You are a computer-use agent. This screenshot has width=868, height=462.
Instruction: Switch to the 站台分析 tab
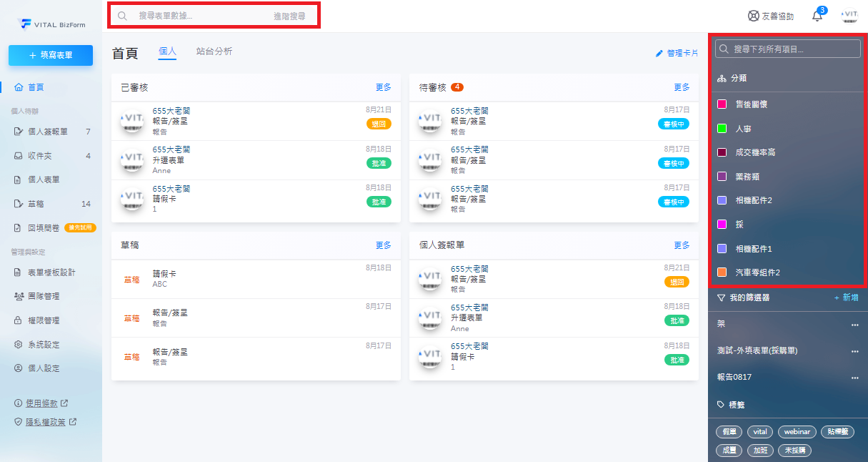pos(214,51)
